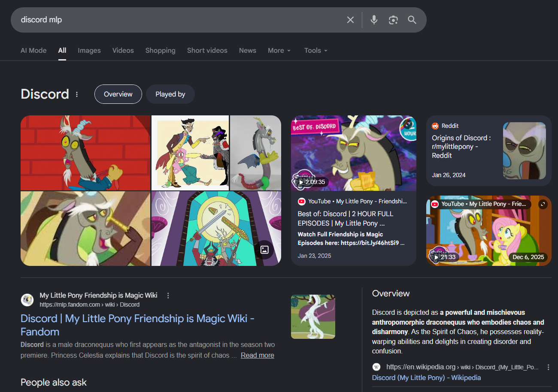Click the en.wikipedia.org breadcrumb URL

pos(462,367)
